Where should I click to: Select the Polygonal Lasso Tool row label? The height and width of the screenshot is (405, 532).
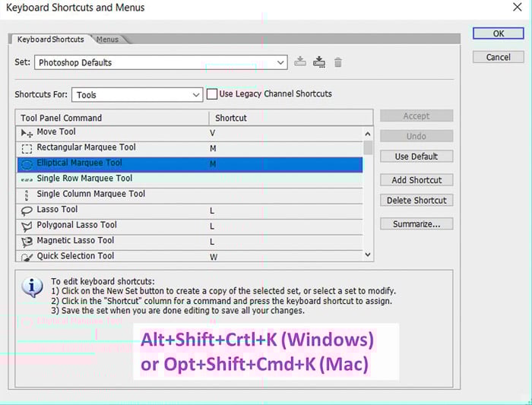click(77, 225)
